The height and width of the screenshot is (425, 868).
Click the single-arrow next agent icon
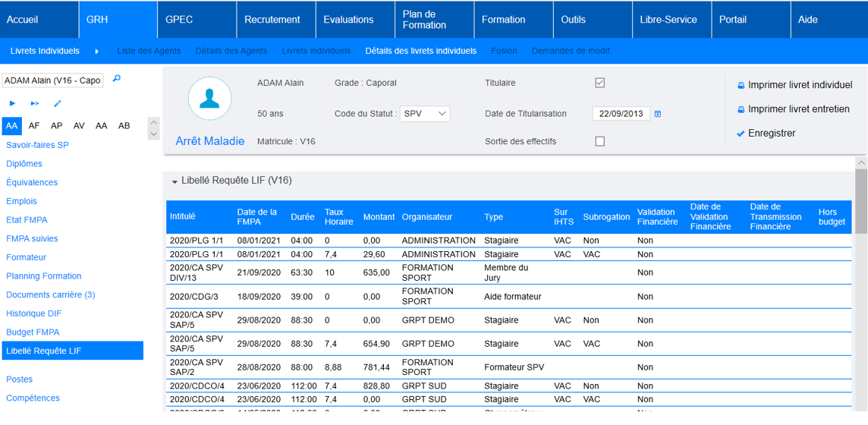point(13,103)
